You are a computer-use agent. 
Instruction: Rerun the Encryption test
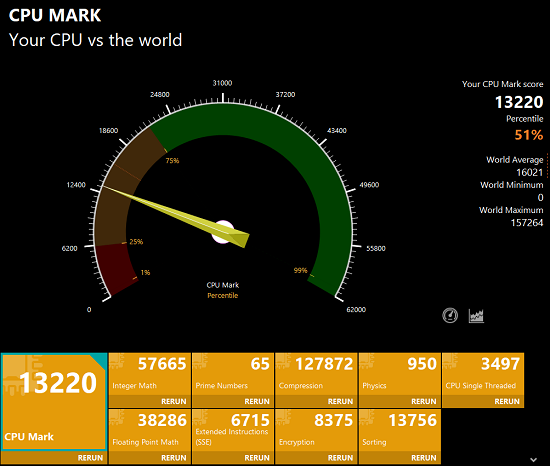click(x=340, y=458)
